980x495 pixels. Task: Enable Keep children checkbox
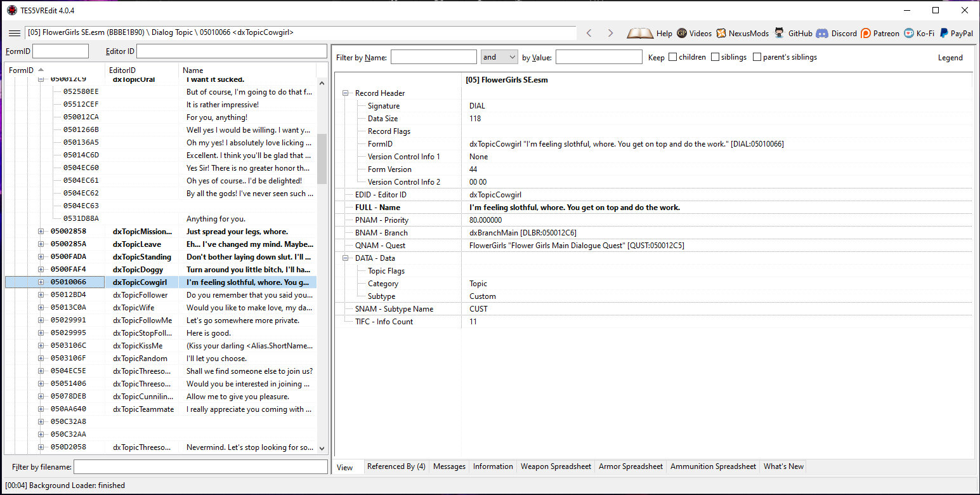pyautogui.click(x=672, y=57)
